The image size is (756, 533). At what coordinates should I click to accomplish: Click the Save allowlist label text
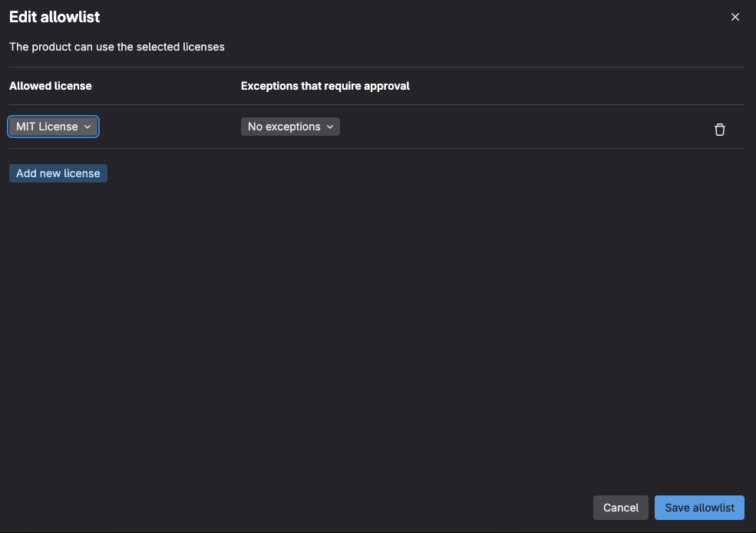tap(699, 508)
